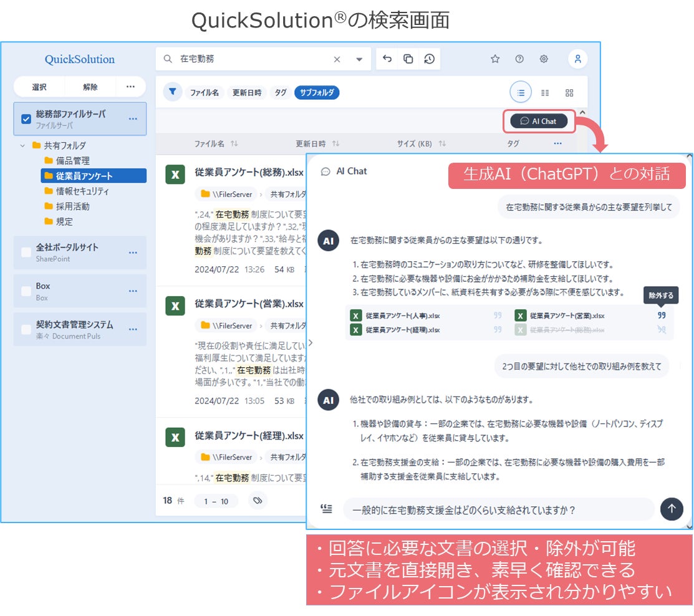This screenshot has width=694, height=616.
Task: Click the star favorites icon
Action: point(495,59)
